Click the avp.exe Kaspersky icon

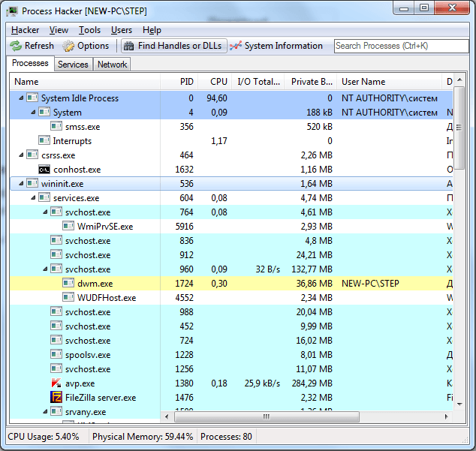pyautogui.click(x=56, y=383)
